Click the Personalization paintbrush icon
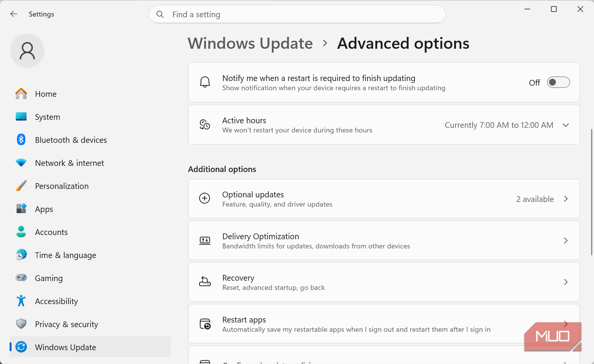The image size is (594, 364). (x=21, y=186)
